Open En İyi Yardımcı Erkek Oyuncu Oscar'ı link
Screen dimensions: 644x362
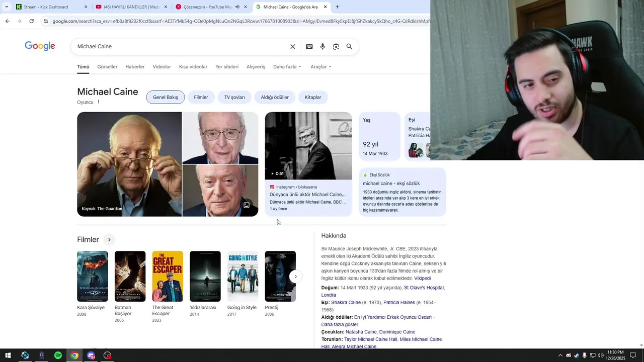click(393, 317)
